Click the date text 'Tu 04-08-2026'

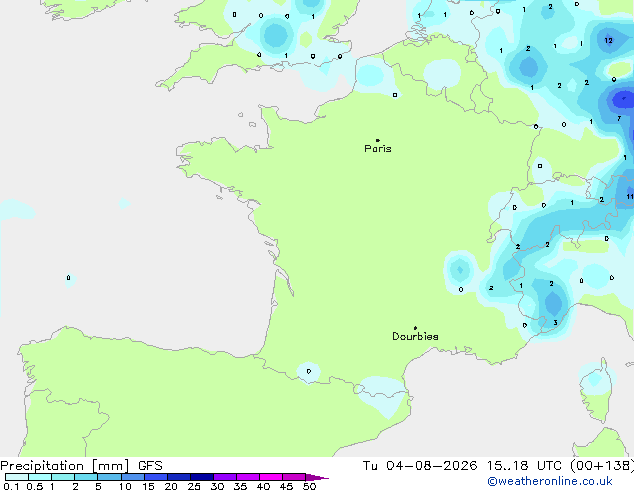click(x=420, y=466)
